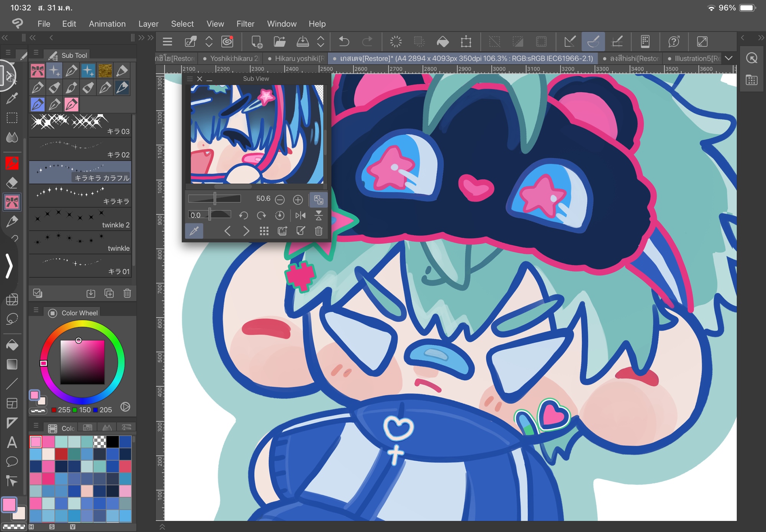Select the Text tool (A icon)

click(x=12, y=443)
